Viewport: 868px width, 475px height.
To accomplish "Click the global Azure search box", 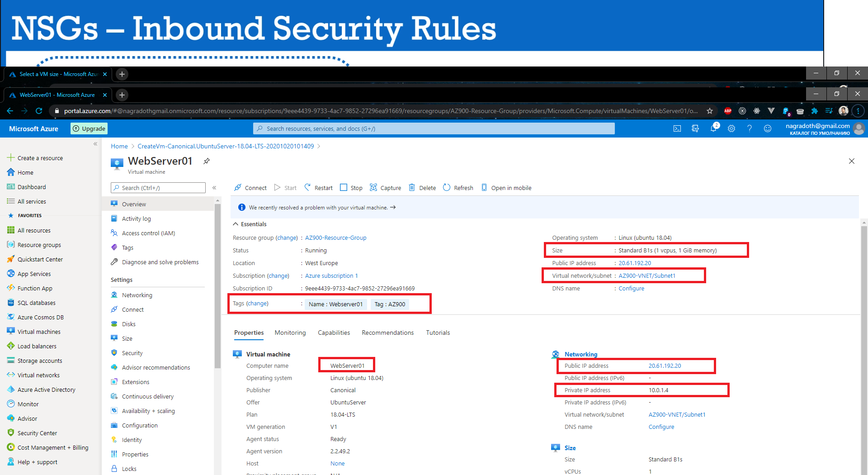I will 434,128.
